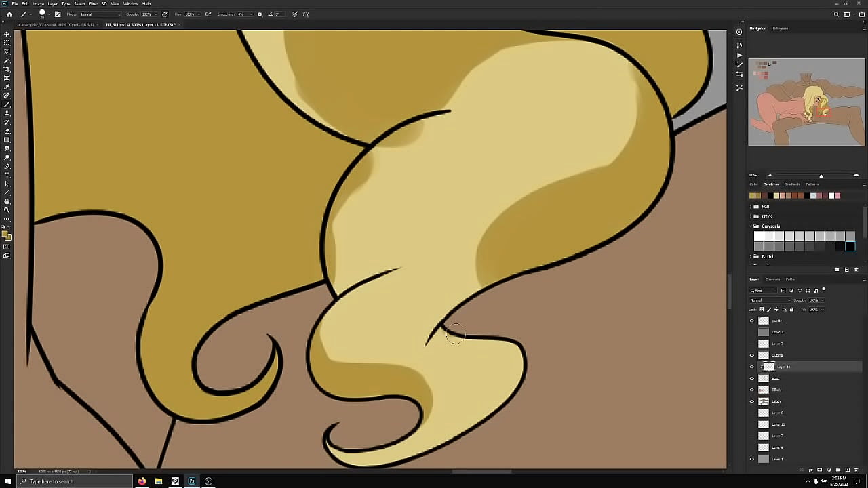Select the Zoom tool
The width and height of the screenshot is (868, 488).
tap(7, 210)
